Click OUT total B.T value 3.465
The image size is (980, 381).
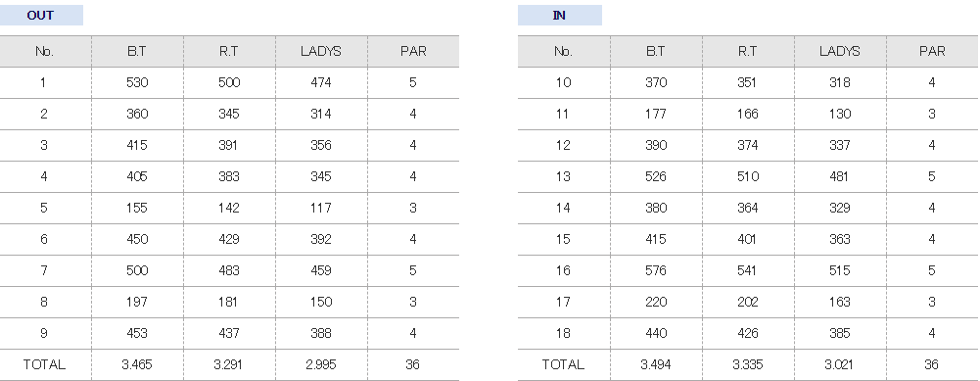[137, 364]
